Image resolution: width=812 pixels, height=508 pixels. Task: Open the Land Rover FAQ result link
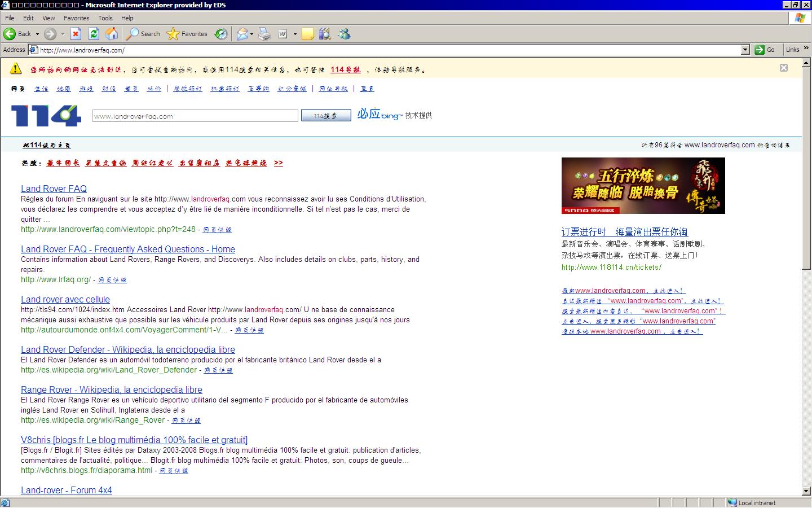[54, 189]
